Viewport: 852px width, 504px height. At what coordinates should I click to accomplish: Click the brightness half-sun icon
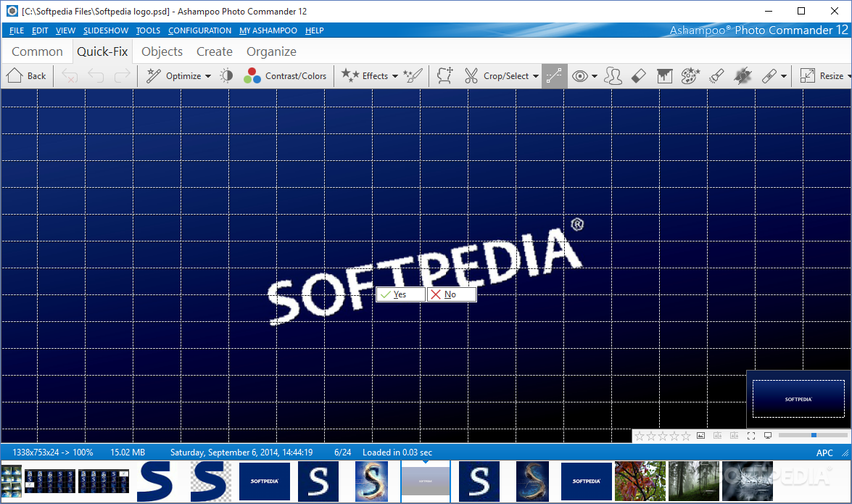click(x=226, y=76)
